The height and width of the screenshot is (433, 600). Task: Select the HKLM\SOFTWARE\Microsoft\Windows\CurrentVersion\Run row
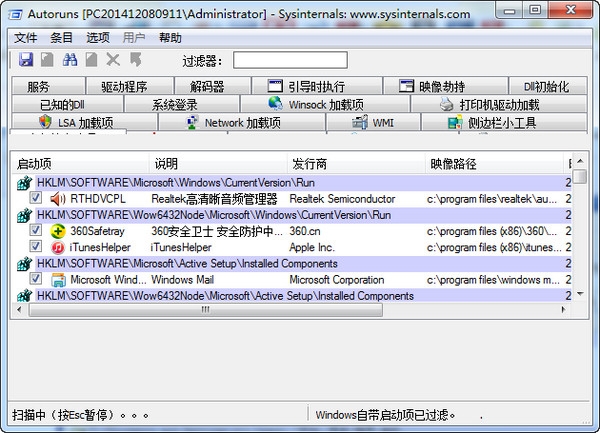tap(292, 183)
